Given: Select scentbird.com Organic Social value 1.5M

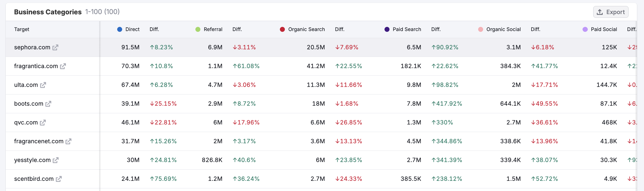Looking at the screenshot, I should click(x=513, y=179).
